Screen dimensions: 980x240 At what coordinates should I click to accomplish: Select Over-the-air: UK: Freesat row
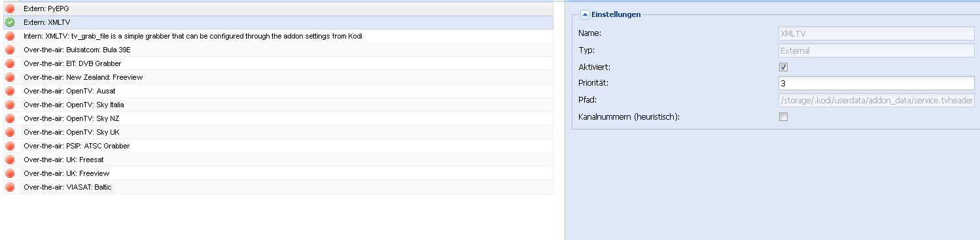(278, 160)
